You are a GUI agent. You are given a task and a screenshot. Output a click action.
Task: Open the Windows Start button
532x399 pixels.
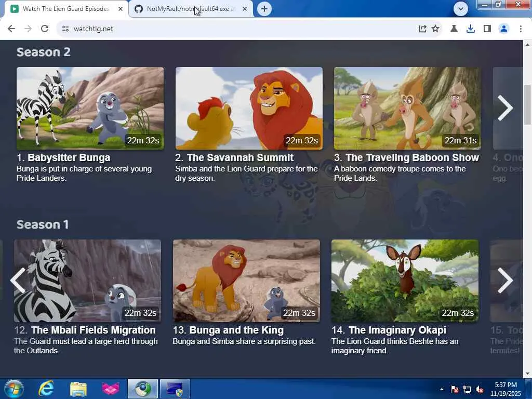14,389
